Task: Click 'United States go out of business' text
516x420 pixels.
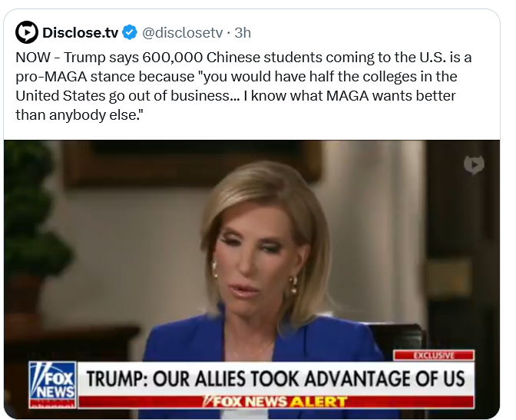Action: 122,96
